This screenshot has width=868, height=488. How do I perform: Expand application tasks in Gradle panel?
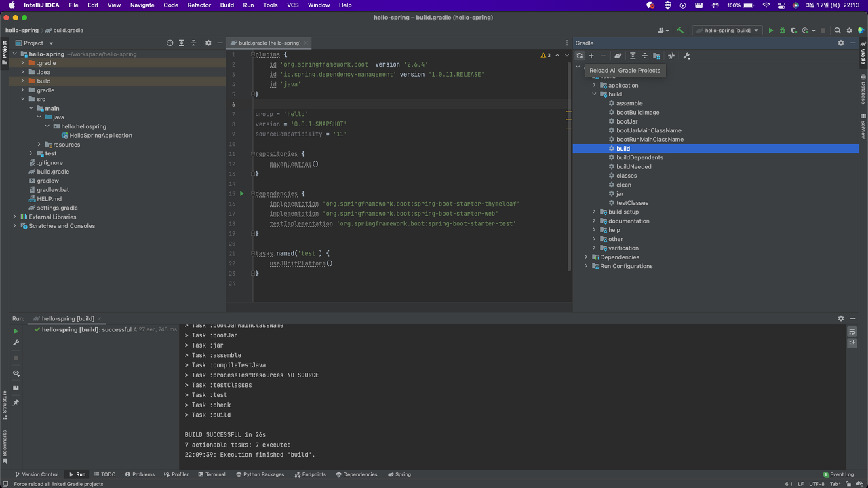pos(595,86)
